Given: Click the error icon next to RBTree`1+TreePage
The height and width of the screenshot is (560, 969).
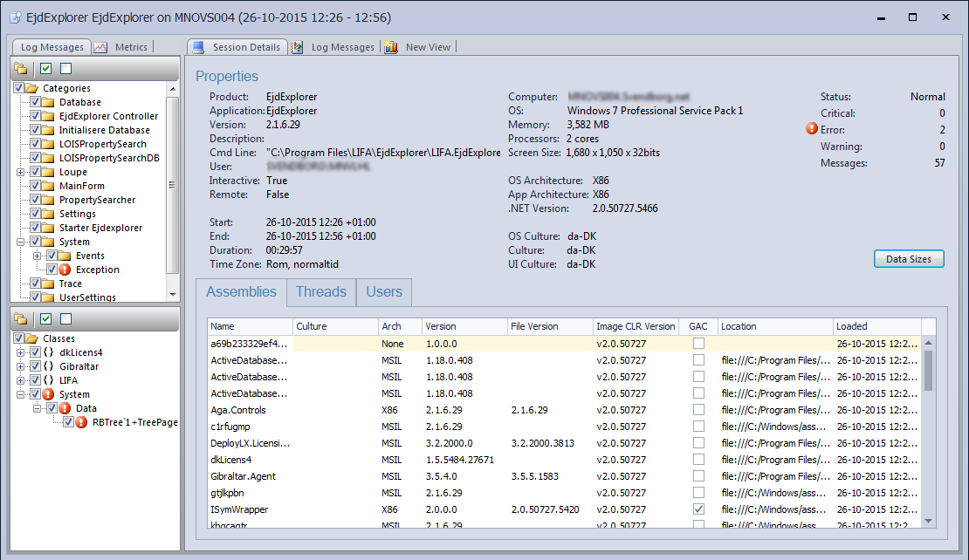Looking at the screenshot, I should coord(81,422).
